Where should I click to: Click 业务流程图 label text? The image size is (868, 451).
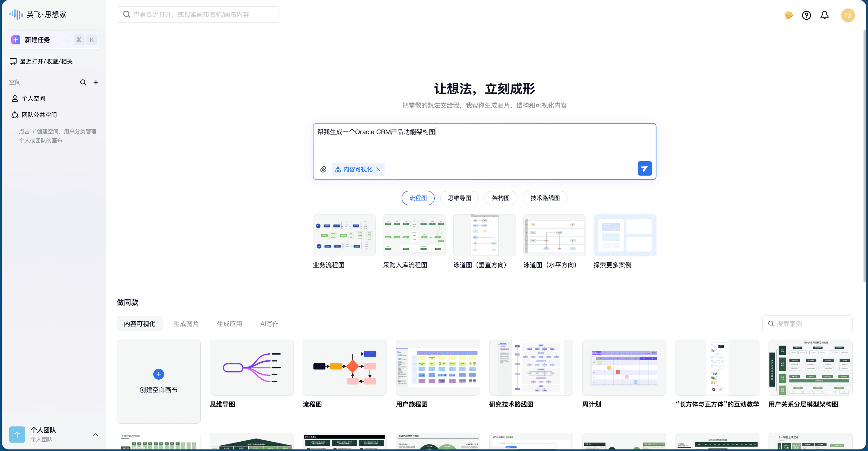329,265
